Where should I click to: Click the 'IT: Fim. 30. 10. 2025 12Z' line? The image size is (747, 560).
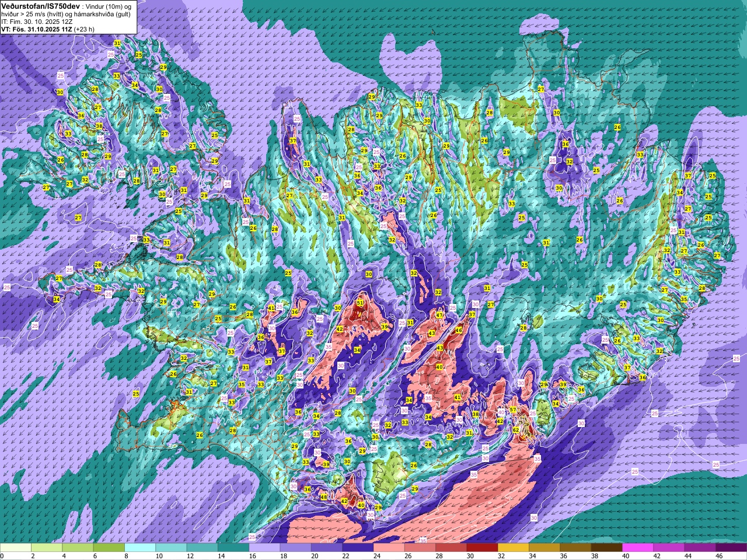37,21
